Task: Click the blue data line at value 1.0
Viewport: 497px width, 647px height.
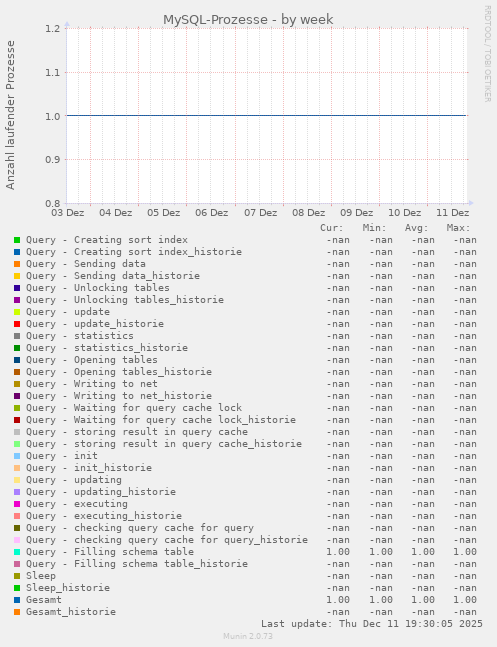Action: coord(266,116)
